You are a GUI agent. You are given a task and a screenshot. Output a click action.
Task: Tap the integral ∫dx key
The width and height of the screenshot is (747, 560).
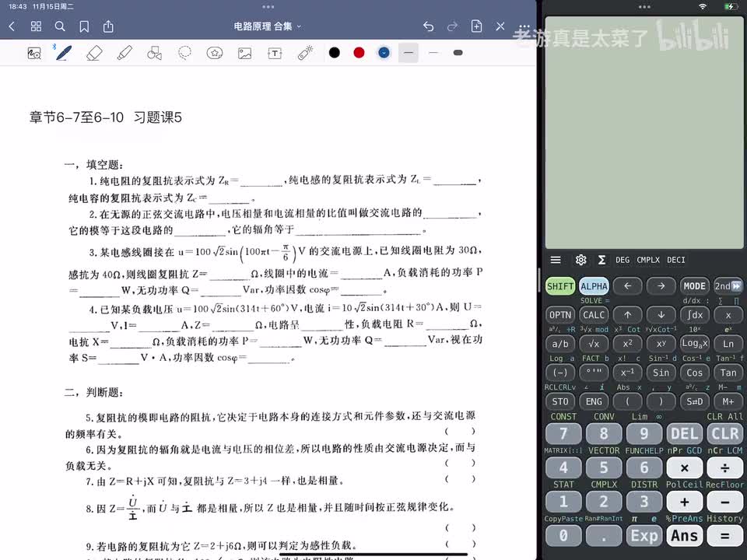[x=695, y=315]
